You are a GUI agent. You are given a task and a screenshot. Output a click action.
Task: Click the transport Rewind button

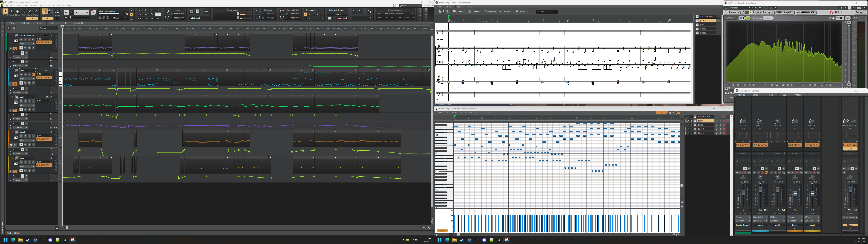66,13
